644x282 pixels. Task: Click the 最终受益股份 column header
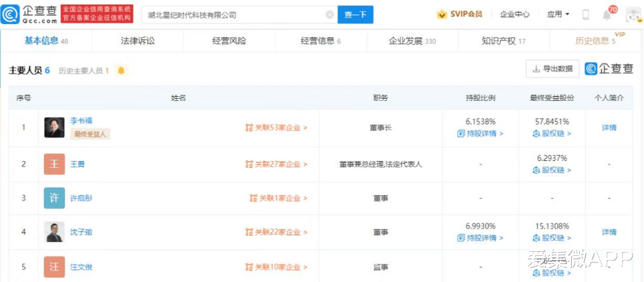coord(552,98)
